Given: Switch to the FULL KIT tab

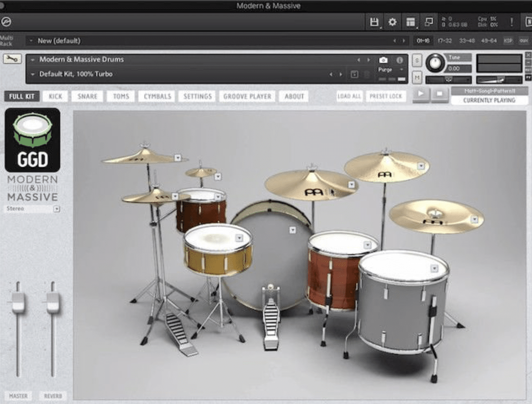Looking at the screenshot, I should pos(22,96).
